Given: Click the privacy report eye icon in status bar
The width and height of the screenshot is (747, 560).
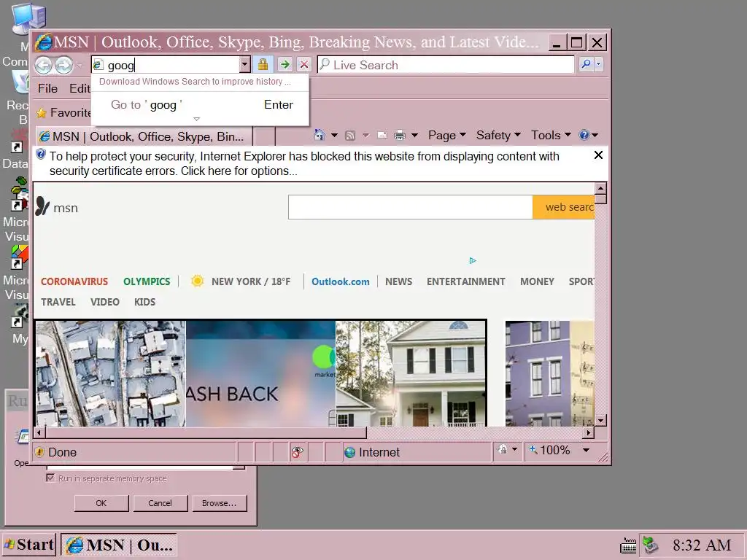Looking at the screenshot, I should tap(298, 452).
